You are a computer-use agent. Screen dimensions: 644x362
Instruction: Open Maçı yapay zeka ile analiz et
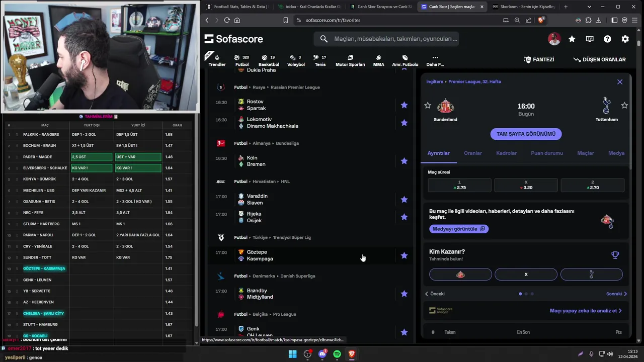(x=586, y=311)
